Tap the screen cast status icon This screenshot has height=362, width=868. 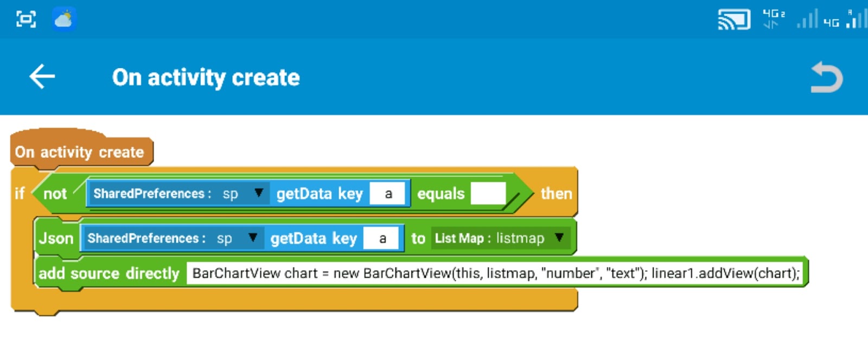click(733, 20)
